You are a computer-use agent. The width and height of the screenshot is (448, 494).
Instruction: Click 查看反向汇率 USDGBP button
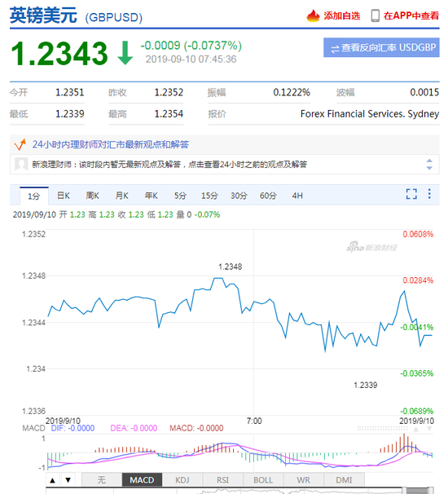tap(381, 47)
